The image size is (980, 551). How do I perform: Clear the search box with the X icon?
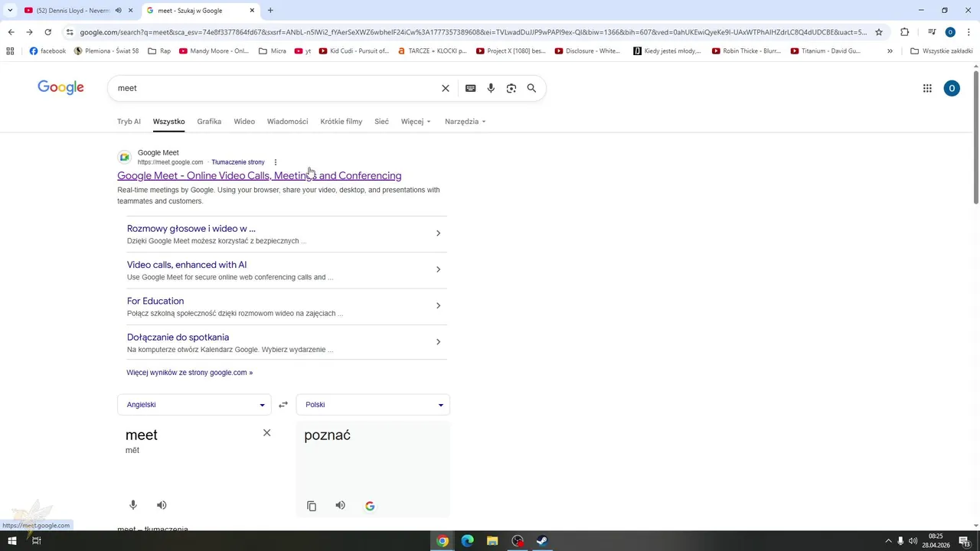coord(446,88)
